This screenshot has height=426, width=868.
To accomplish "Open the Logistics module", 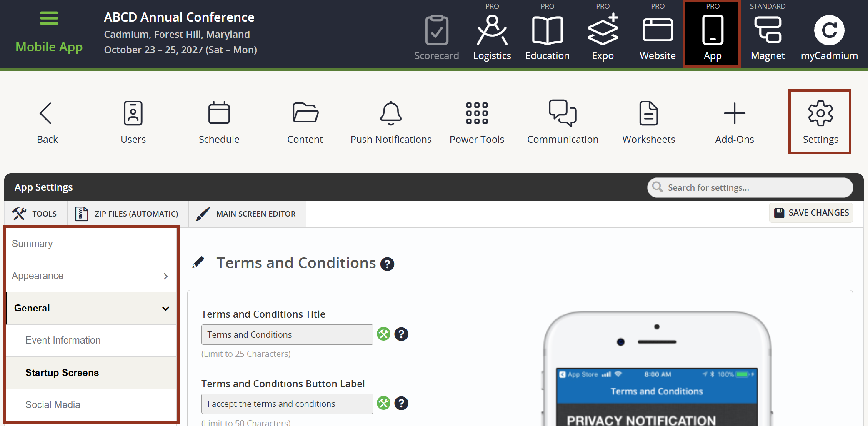I will [492, 37].
